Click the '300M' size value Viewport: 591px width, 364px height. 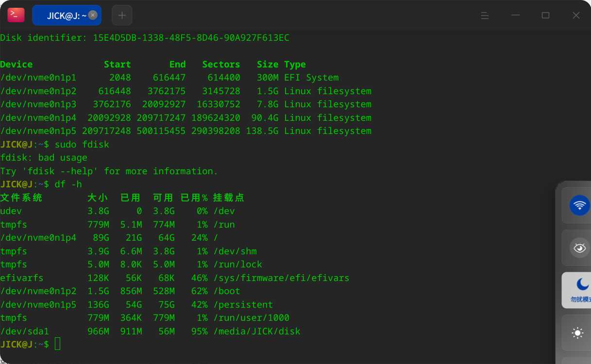click(268, 78)
